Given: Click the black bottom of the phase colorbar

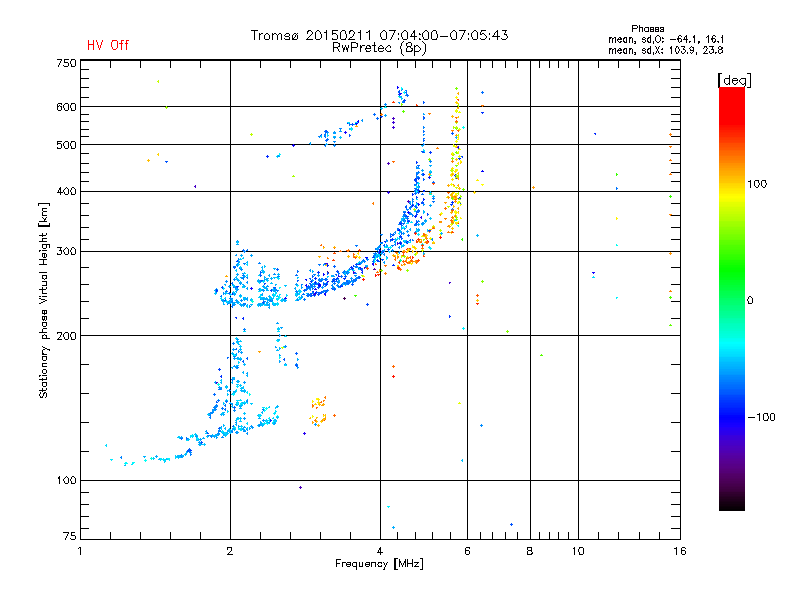Looking at the screenshot, I should click(732, 503).
